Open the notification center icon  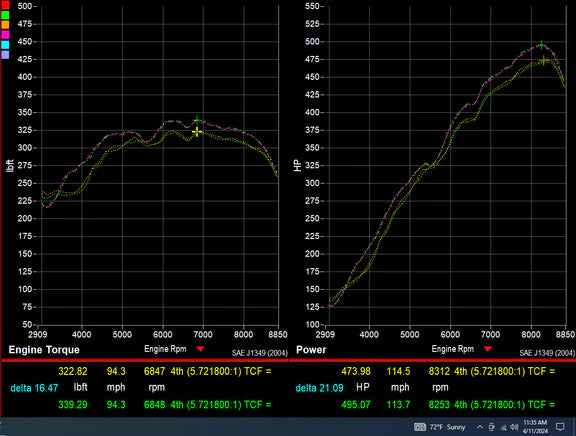point(560,427)
